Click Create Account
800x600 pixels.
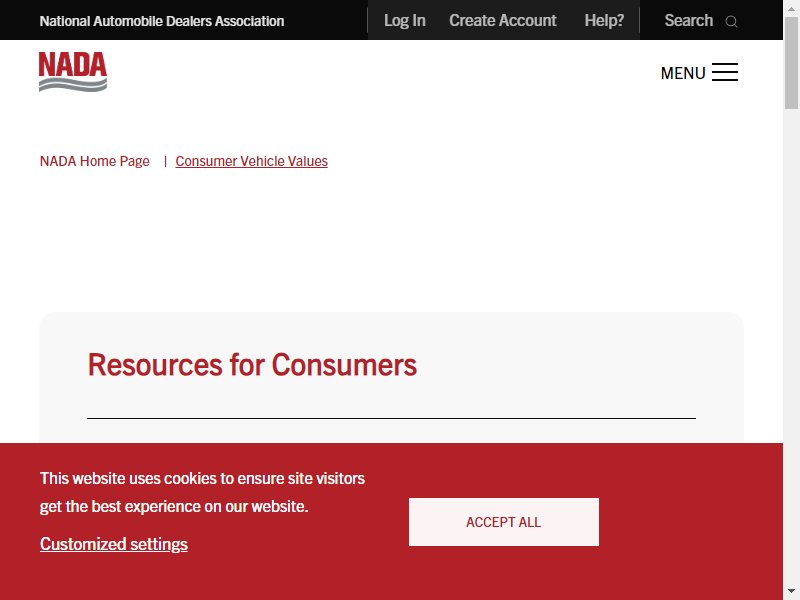point(503,20)
